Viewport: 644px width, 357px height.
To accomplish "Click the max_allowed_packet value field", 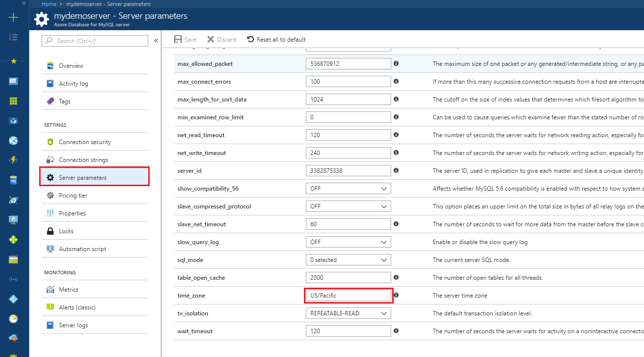I will pyautogui.click(x=349, y=64).
